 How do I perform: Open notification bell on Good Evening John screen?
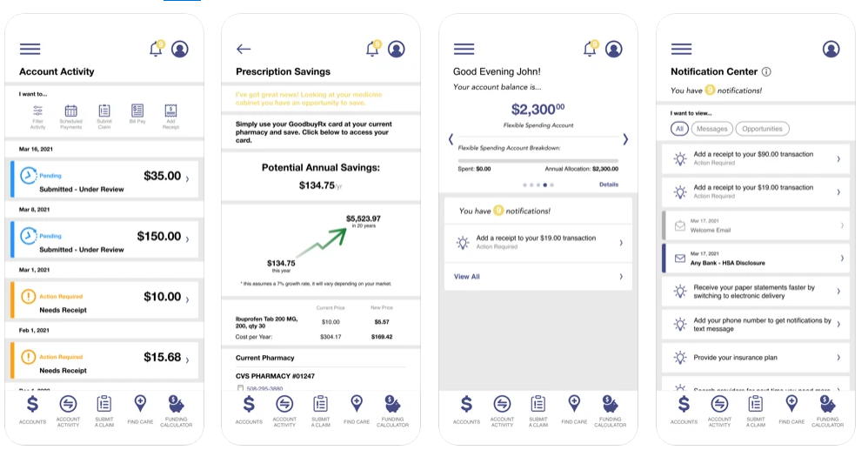[x=590, y=49]
